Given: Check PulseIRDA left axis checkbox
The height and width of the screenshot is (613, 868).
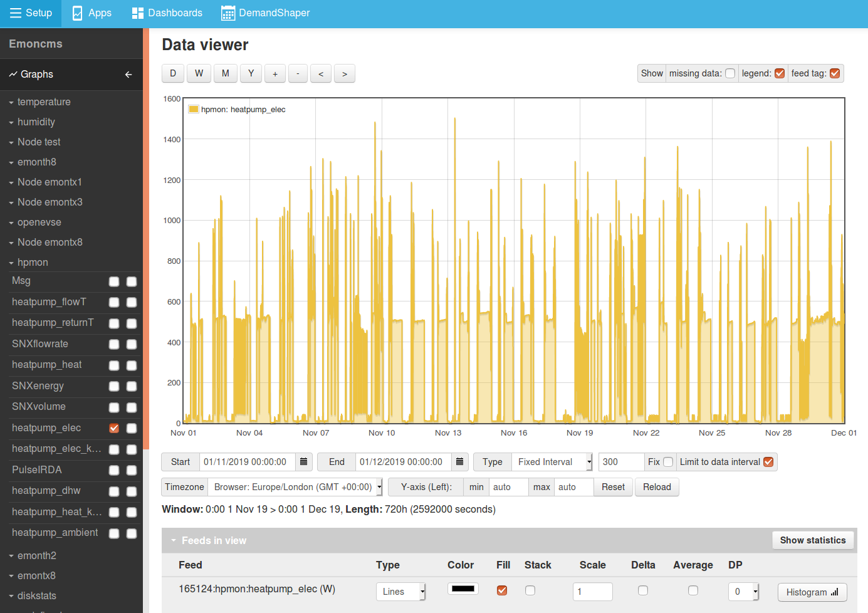Looking at the screenshot, I should [x=114, y=470].
